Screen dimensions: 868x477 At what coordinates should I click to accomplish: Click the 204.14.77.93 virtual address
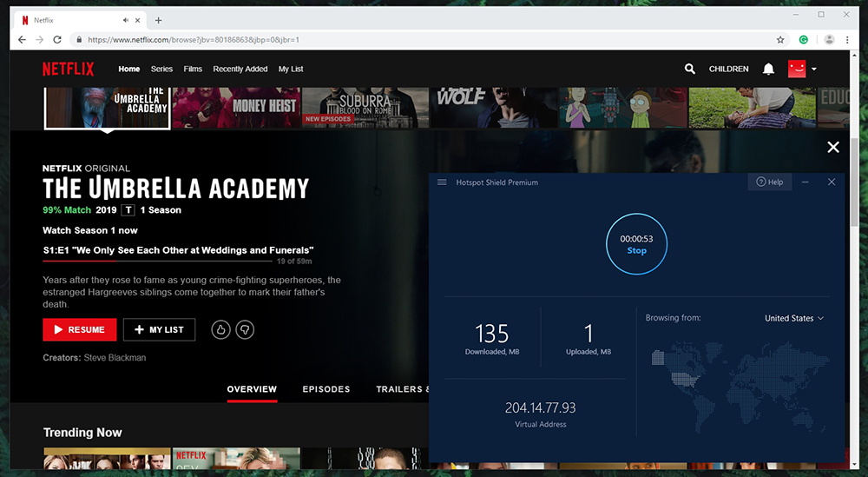[x=540, y=407]
